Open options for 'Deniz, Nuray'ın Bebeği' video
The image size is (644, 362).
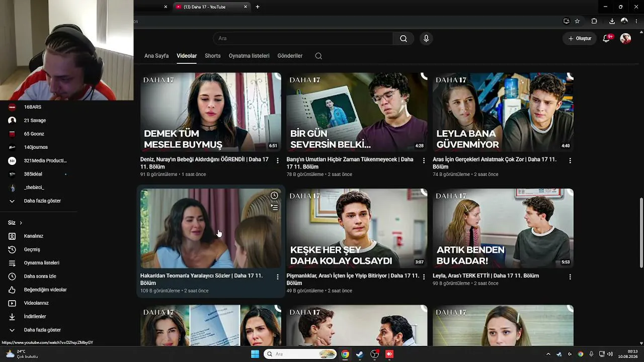coord(278,160)
